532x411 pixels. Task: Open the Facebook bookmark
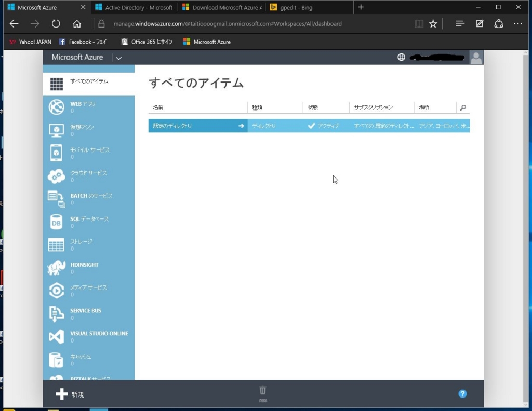point(83,42)
